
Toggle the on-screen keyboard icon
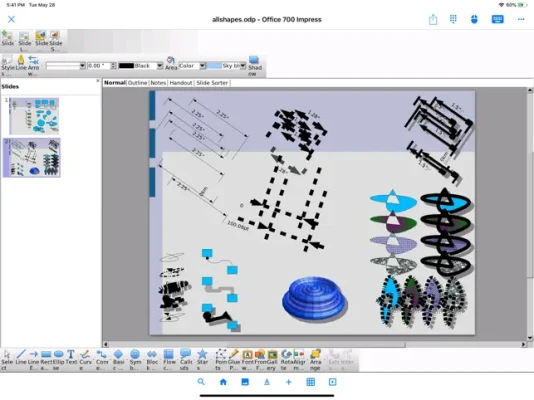497,19
